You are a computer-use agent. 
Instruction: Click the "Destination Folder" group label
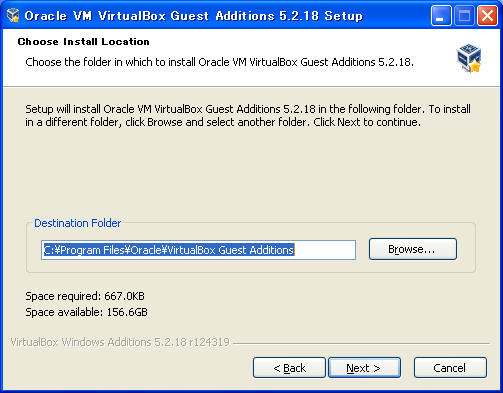click(x=78, y=223)
